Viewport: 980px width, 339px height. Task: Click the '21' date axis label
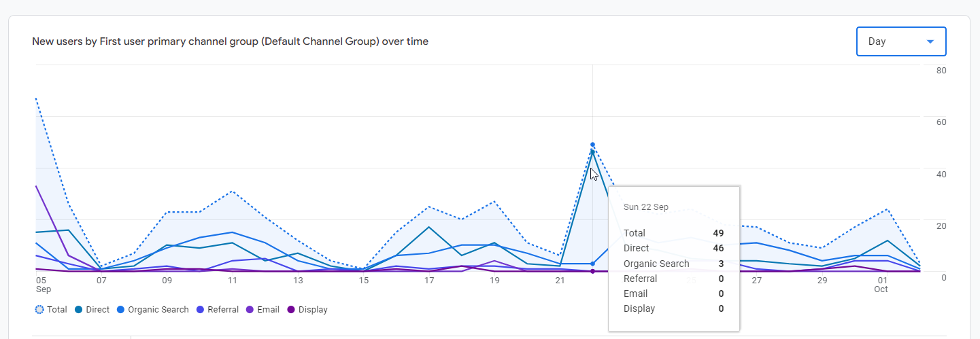coord(560,280)
